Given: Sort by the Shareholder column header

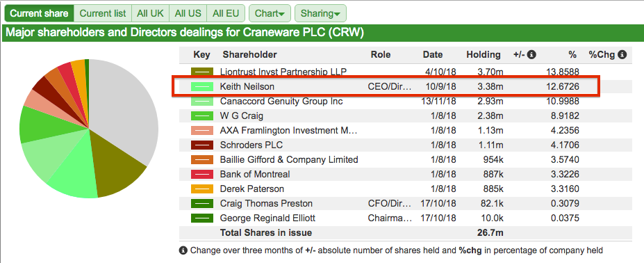Looking at the screenshot, I should [x=249, y=54].
